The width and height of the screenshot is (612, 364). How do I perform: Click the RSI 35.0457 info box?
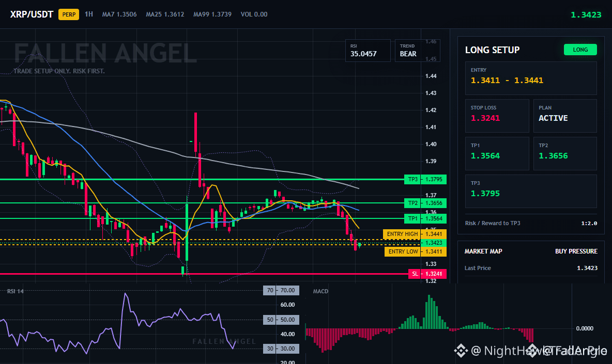click(x=368, y=51)
